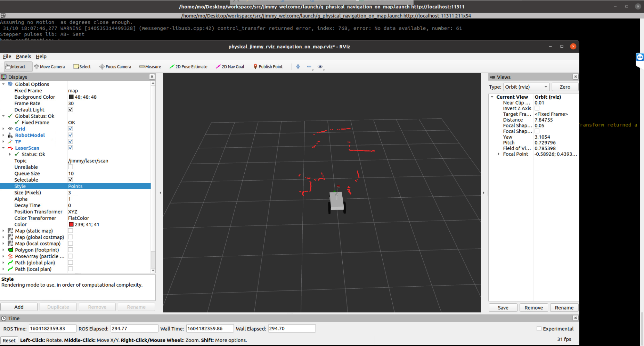Viewport: 644px width, 346px height.
Task: Click the Path (local plan) icon
Action: click(x=10, y=269)
